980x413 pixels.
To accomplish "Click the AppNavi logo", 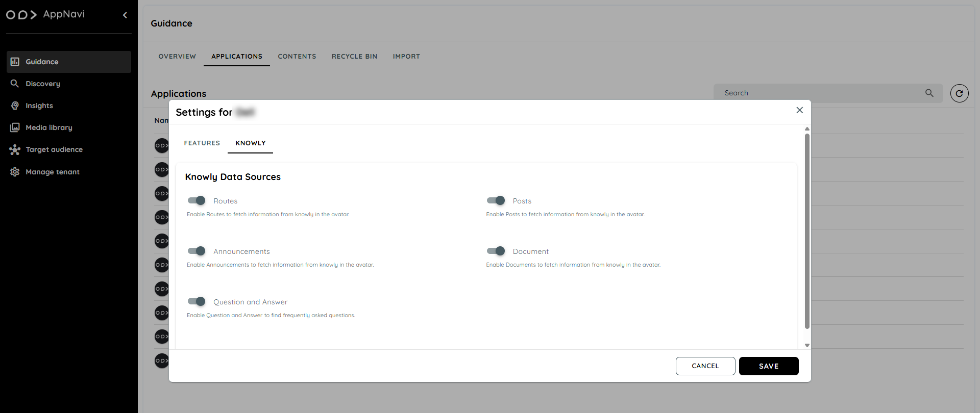I will coord(45,14).
